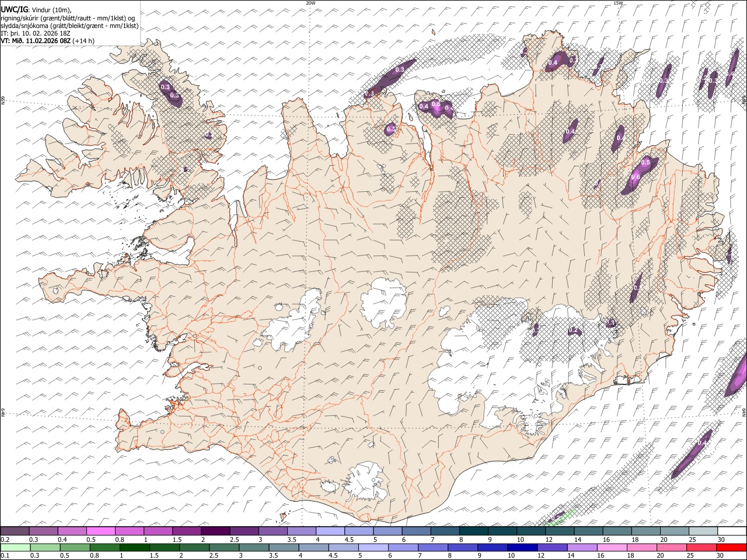The height and width of the screenshot is (560, 747).
Task: Click the red 30 swatch in the lower scale
Action: (732, 547)
